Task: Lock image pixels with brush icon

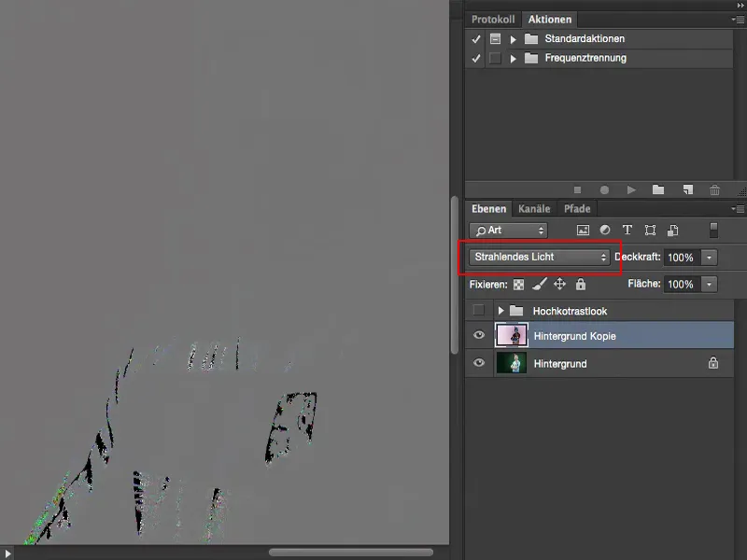Action: coord(540,285)
